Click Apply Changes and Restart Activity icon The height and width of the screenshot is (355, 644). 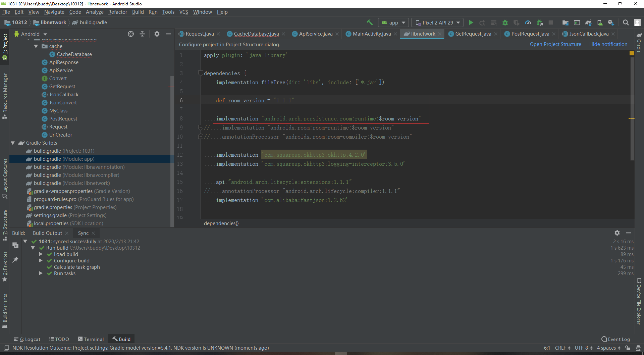[482, 22]
